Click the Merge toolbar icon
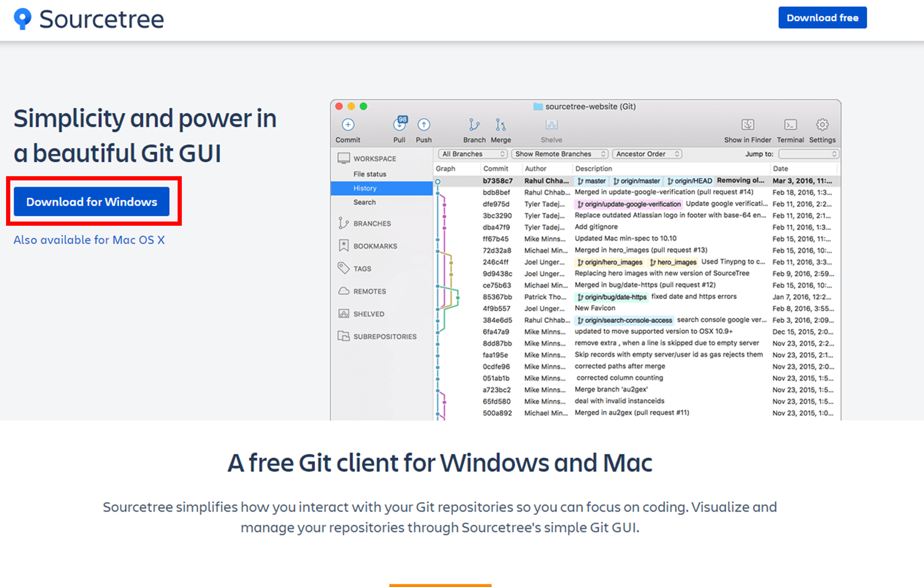This screenshot has width=924, height=587. click(501, 125)
